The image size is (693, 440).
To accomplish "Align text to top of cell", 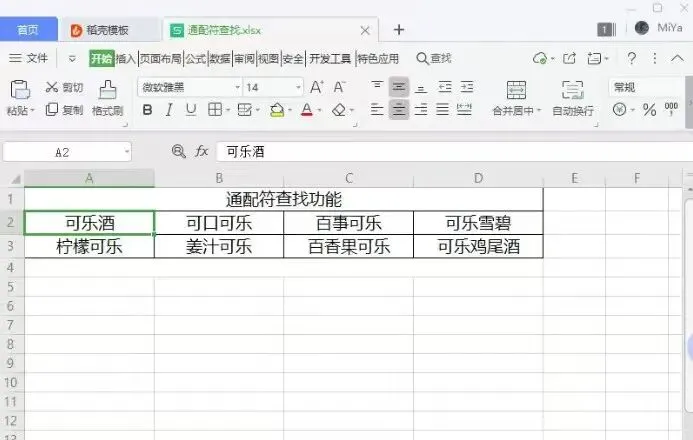I will coord(377,87).
